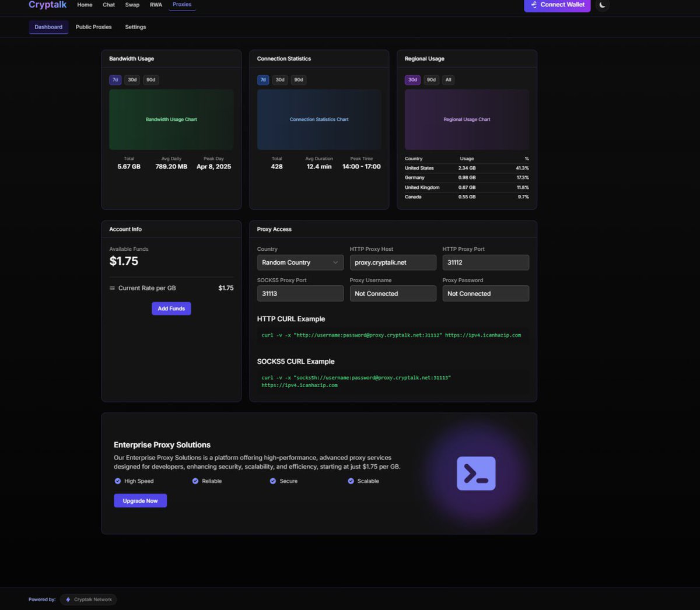Click the check icon next to Reliable
The image size is (700, 610).
coord(195,481)
